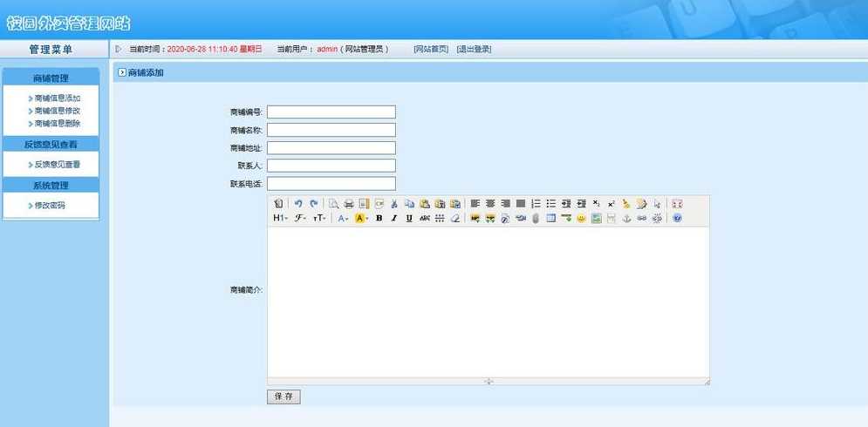Viewport: 868px width, 427px height.
Task: Open 商铺信息修改 in sidebar
Action: (x=57, y=111)
